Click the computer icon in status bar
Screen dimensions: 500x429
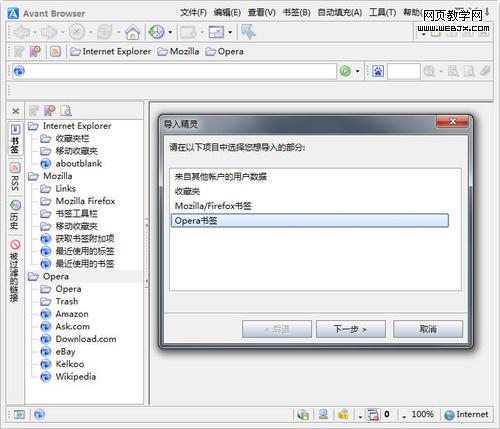pyautogui.click(x=323, y=414)
